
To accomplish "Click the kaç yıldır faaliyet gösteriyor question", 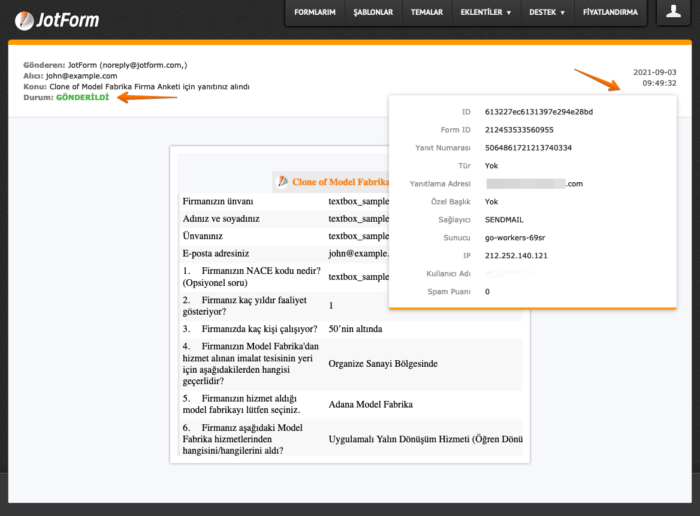I will point(245,306).
